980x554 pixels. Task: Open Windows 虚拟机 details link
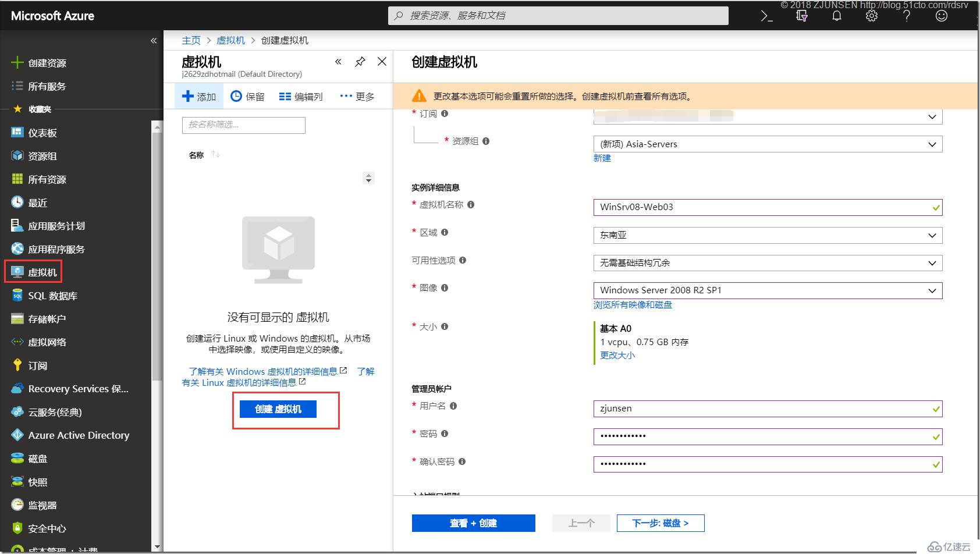click(x=268, y=371)
